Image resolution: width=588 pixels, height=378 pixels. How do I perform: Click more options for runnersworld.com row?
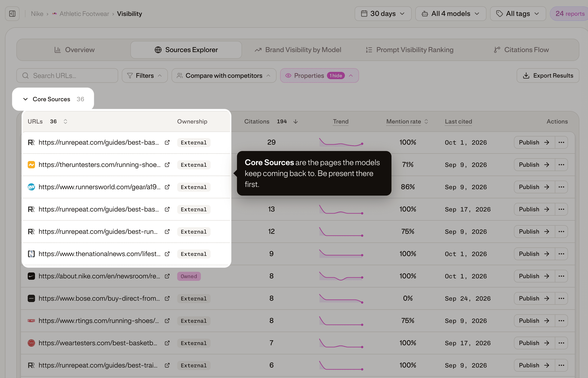point(561,187)
